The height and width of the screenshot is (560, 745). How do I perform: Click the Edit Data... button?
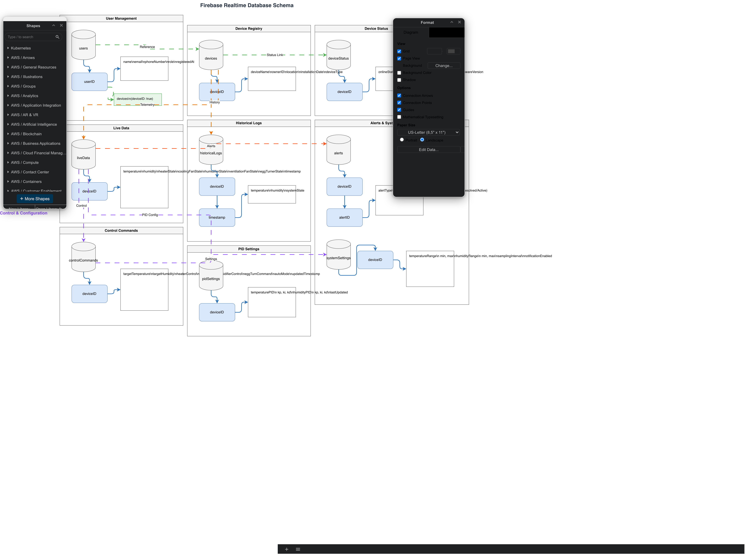point(428,150)
